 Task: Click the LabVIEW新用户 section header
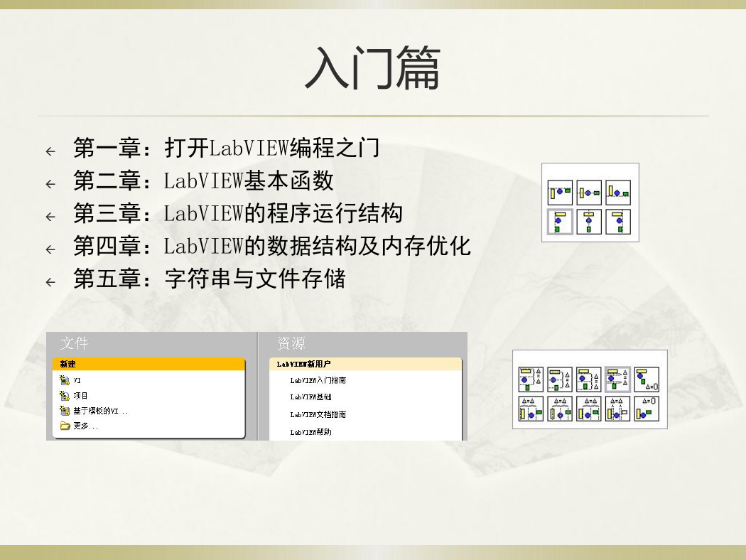[365, 364]
